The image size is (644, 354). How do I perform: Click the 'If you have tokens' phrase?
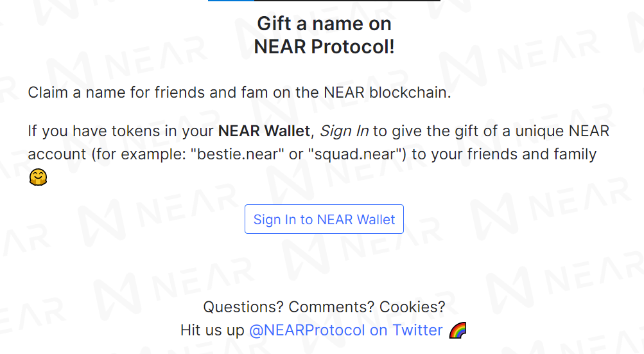point(94,131)
